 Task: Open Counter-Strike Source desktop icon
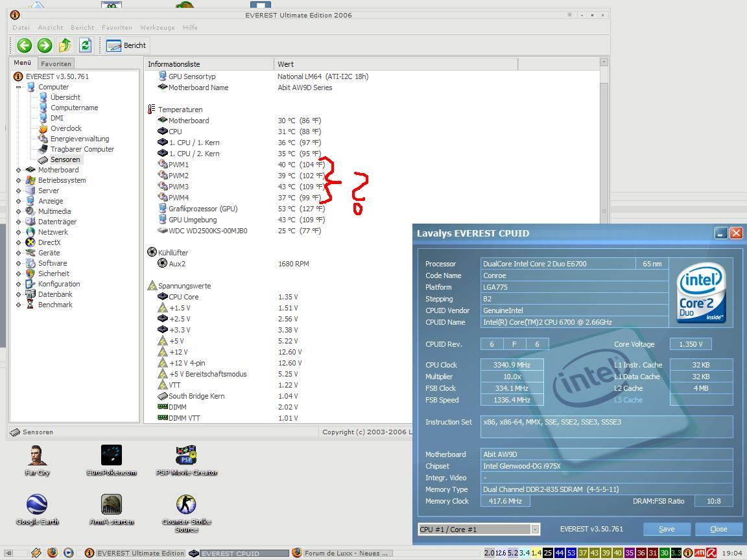tap(186, 513)
